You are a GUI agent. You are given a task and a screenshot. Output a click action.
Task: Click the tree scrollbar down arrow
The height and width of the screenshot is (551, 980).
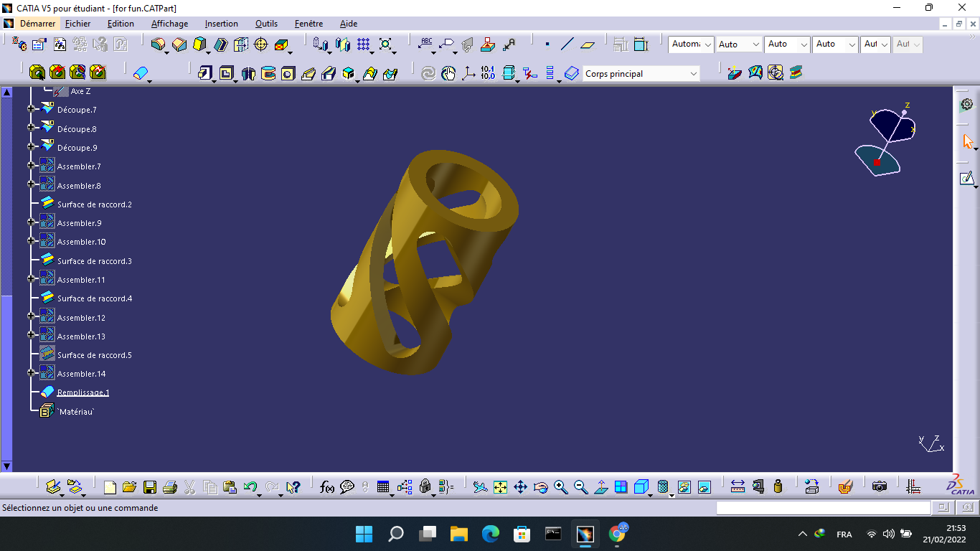(x=6, y=466)
